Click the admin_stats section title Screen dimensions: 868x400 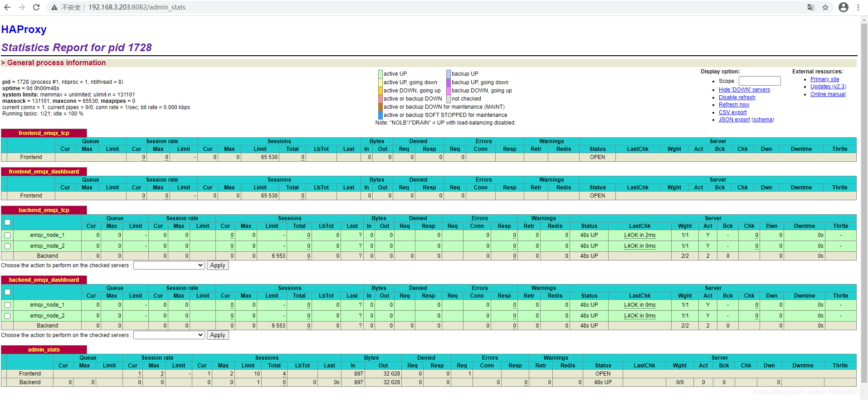tap(44, 350)
